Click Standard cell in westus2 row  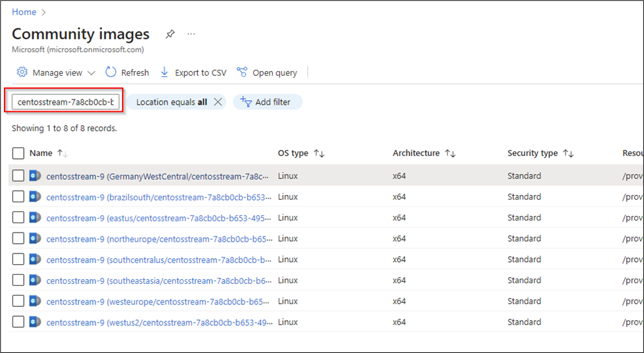[x=524, y=323]
